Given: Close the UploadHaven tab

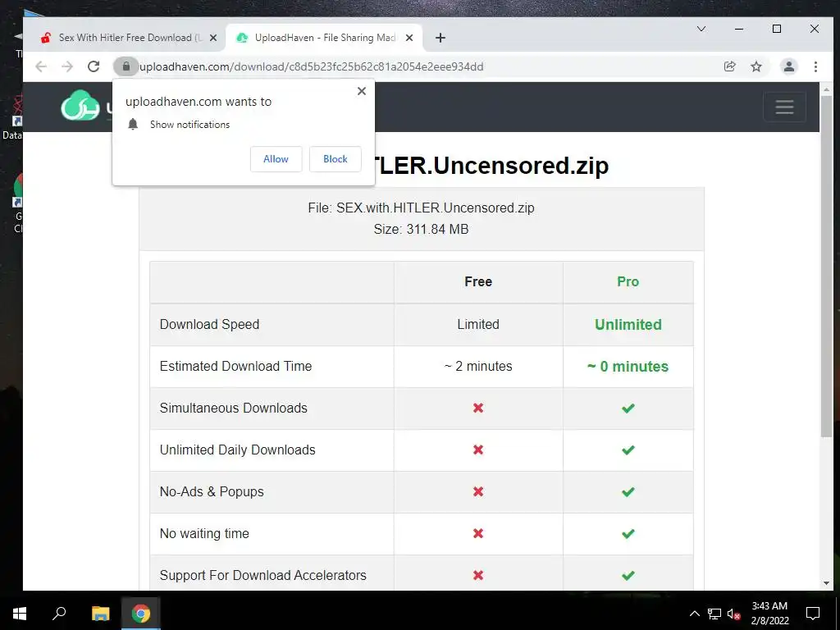Looking at the screenshot, I should pos(409,38).
